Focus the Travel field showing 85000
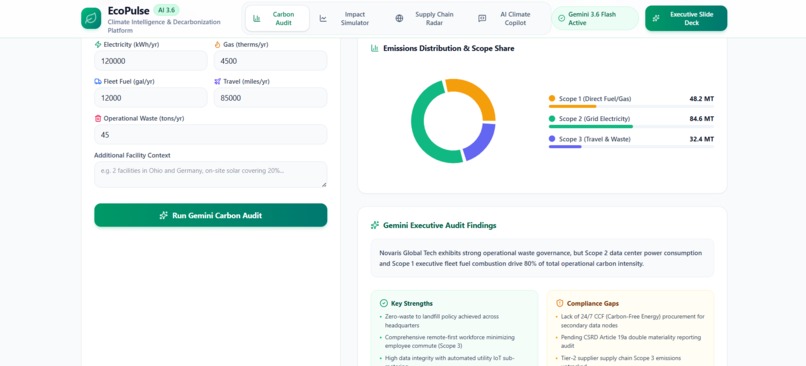Viewport: 806px width, 366px height. pyautogui.click(x=270, y=98)
